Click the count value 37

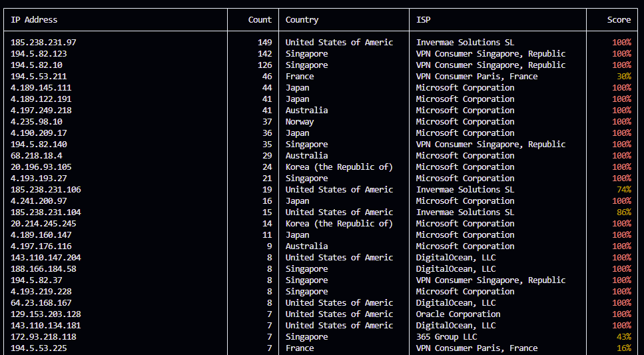267,122
